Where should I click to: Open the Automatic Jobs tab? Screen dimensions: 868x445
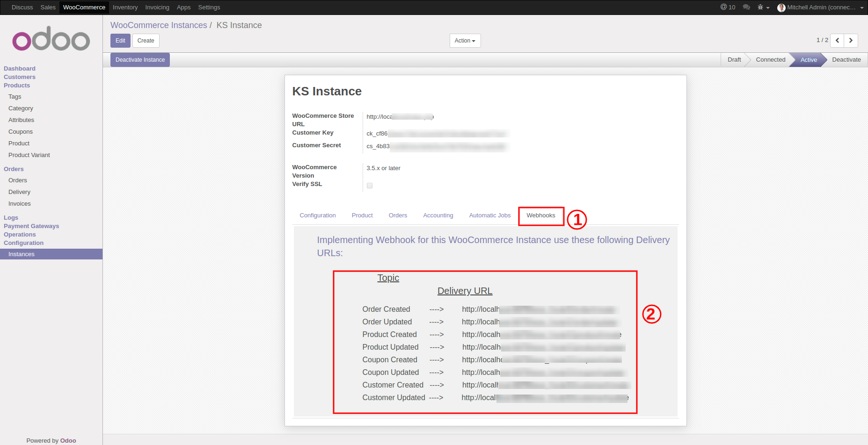[x=489, y=215]
